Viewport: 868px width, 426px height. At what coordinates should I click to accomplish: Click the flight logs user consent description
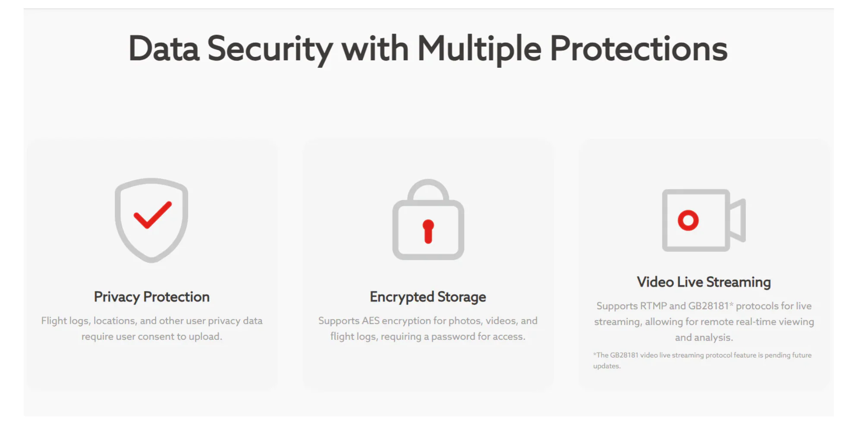click(152, 329)
